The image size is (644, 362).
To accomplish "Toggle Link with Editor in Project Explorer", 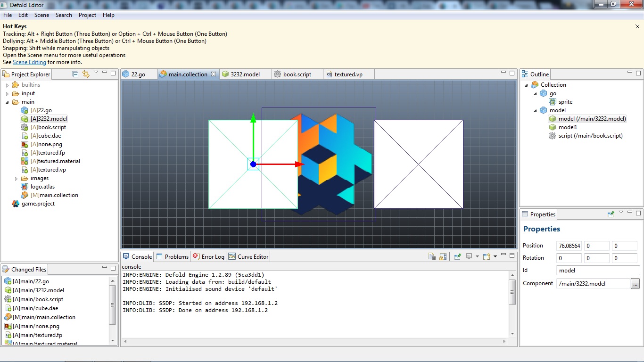I will (86, 74).
